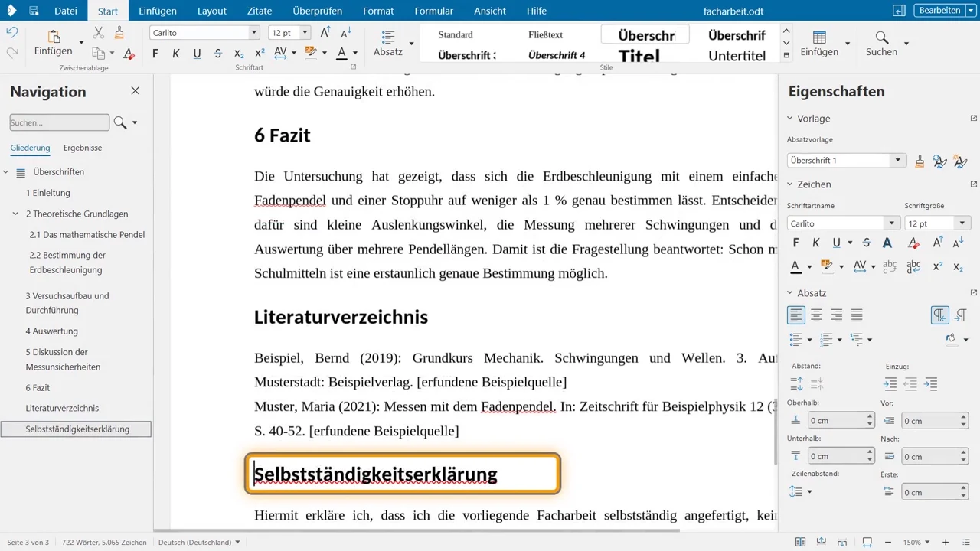Click the clear formatting icon in the ribbon
The width and height of the screenshot is (980, 551).
[129, 53]
